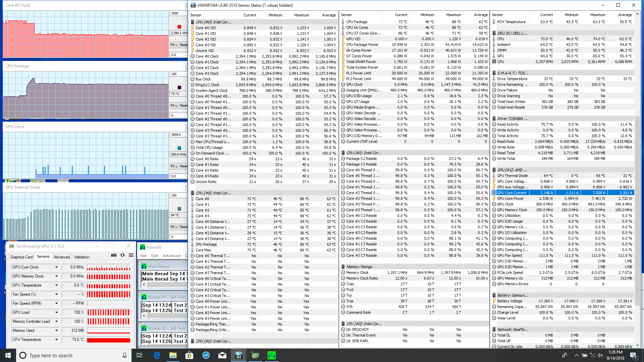Open the GPU-Z hamburger menu icon

tap(131, 255)
